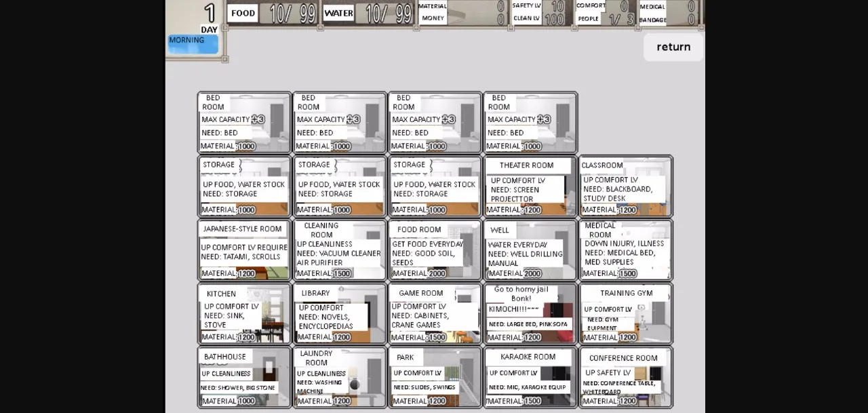868x413 pixels.
Task: Select the Theater Room card
Action: [x=530, y=186]
